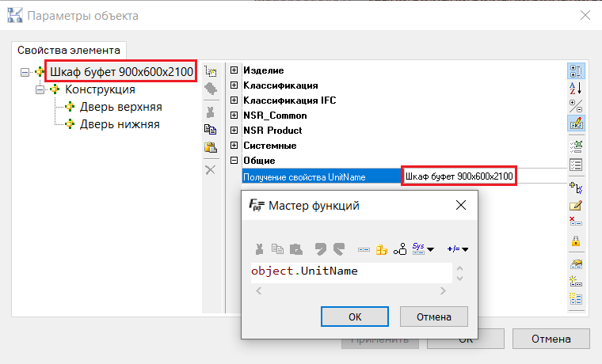This screenshot has width=602, height=364.
Task: Click formula field scroll-left arrow
Action: [259, 291]
